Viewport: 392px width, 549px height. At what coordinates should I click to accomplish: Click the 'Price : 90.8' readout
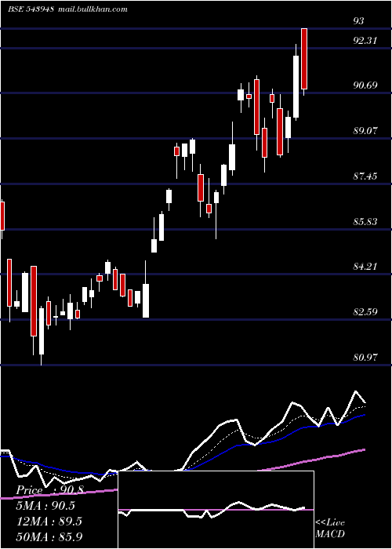[x=49, y=490]
